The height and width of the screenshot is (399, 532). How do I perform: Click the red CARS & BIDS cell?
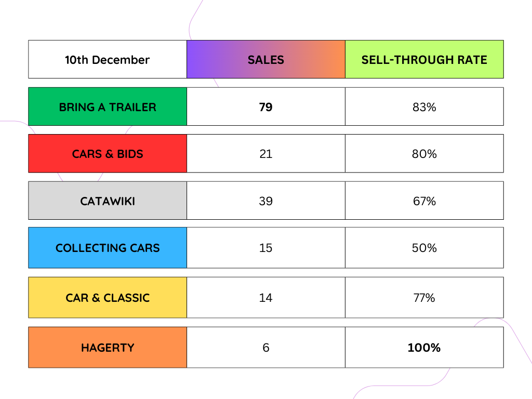[x=108, y=153]
